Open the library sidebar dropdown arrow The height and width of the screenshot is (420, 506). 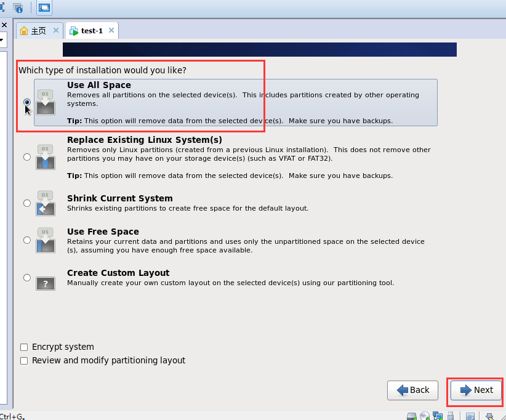[2, 40]
